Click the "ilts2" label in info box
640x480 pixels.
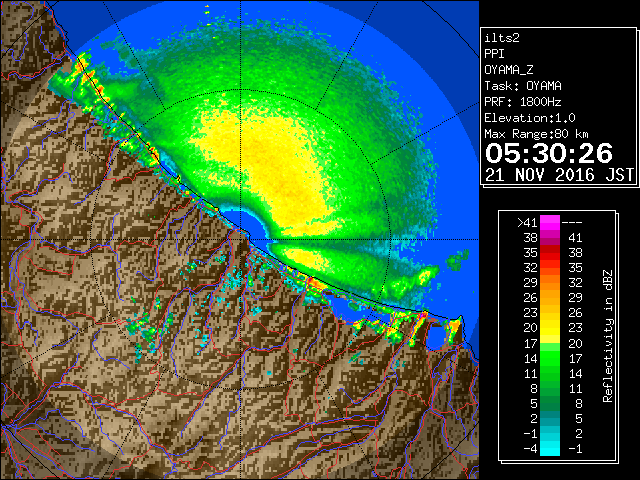502,38
